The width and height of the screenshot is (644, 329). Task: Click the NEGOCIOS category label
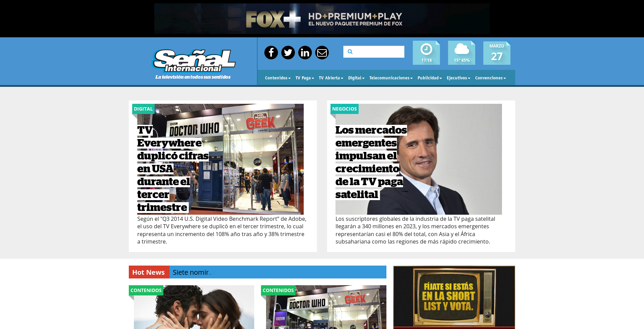(x=344, y=109)
